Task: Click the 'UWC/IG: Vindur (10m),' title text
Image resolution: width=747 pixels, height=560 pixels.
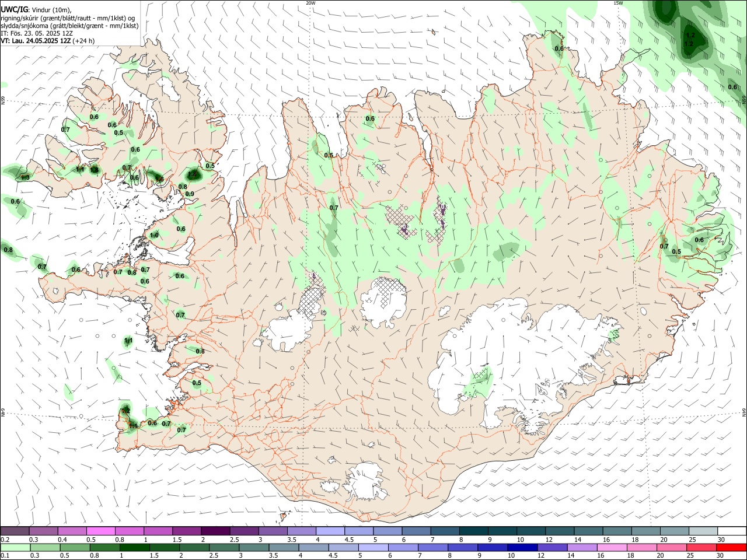Action: pos(37,10)
